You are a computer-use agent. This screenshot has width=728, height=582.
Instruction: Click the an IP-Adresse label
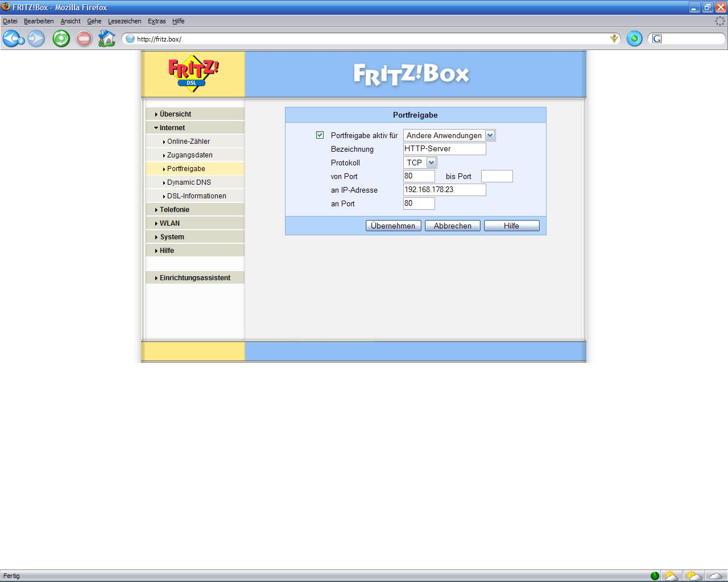click(x=354, y=190)
